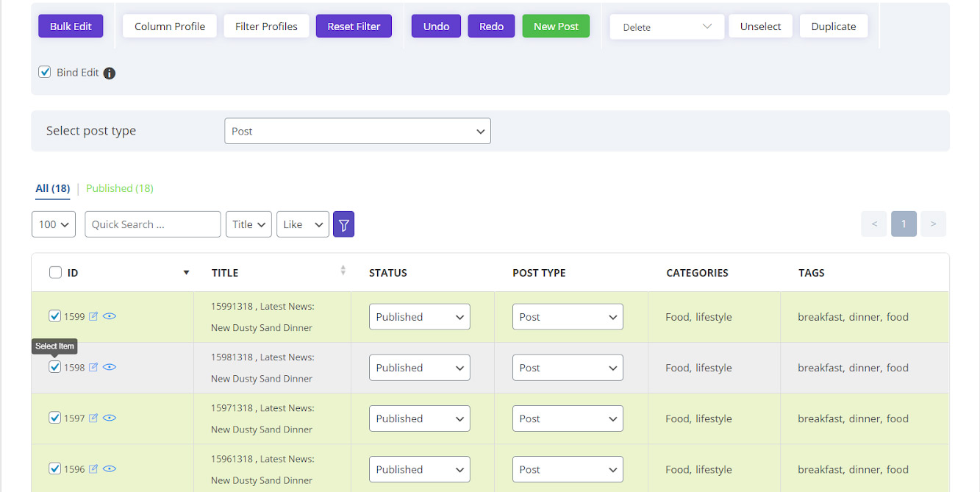Uncheck the checkbox for post 1597
Image resolution: width=980 pixels, height=492 pixels.
54,417
